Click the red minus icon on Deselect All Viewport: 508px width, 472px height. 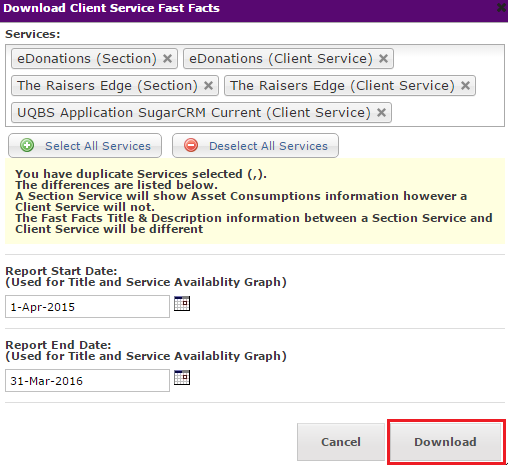[191, 145]
